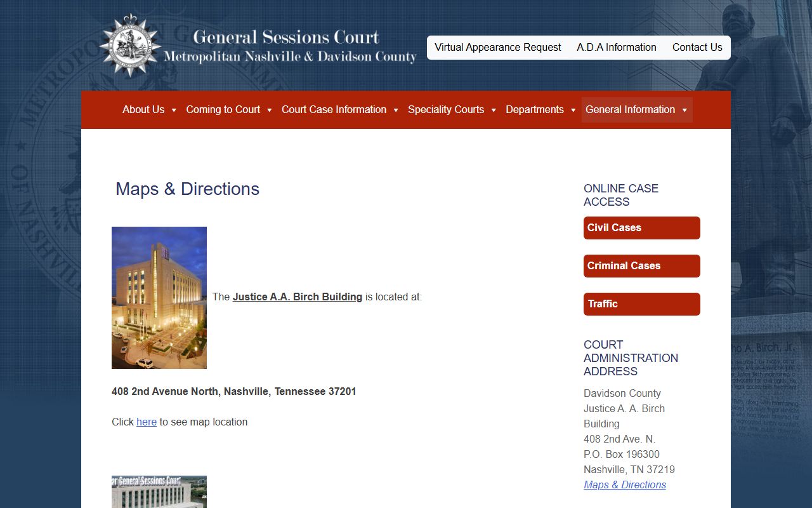This screenshot has height=508, width=812.
Task: Expand the About Us dropdown arrow
Action: click(174, 110)
